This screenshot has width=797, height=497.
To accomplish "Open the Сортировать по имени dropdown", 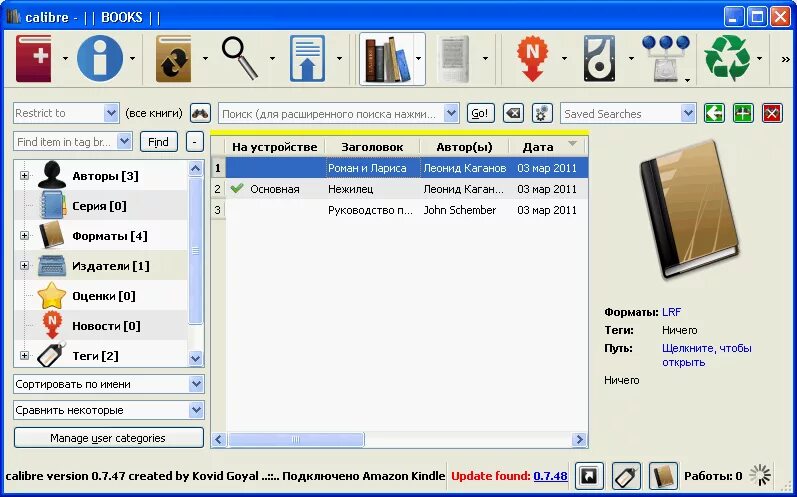I will [196, 384].
